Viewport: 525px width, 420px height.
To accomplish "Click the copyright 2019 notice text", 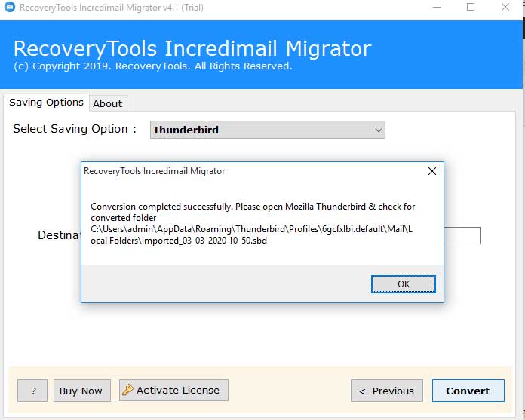I will (x=153, y=66).
